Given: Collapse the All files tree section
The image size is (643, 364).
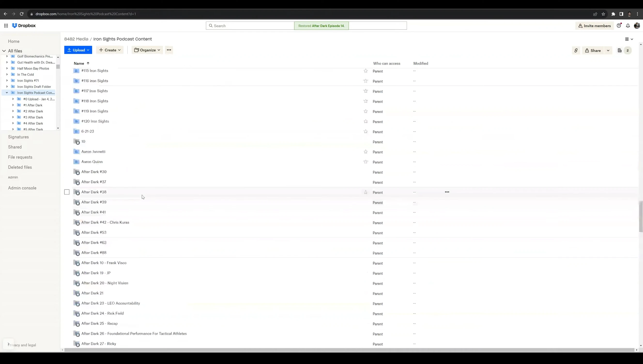Looking at the screenshot, I should (x=4, y=51).
